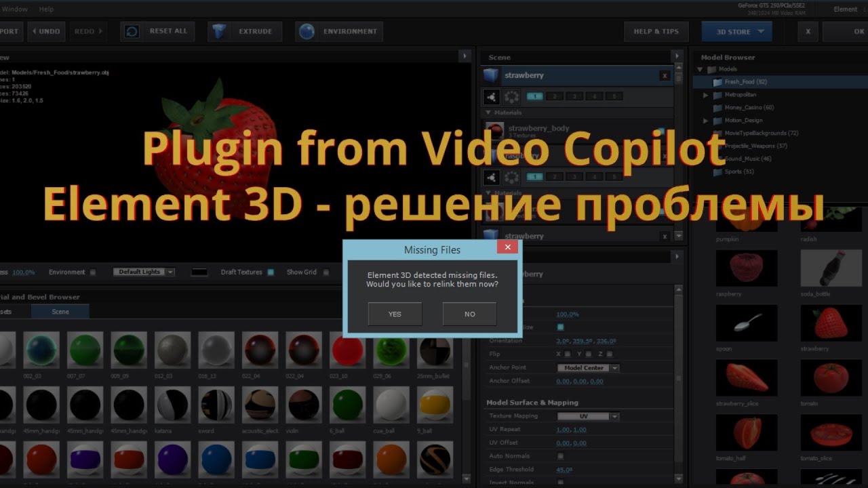
Task: Open the 3D Store dropdown arrow
Action: 762,31
